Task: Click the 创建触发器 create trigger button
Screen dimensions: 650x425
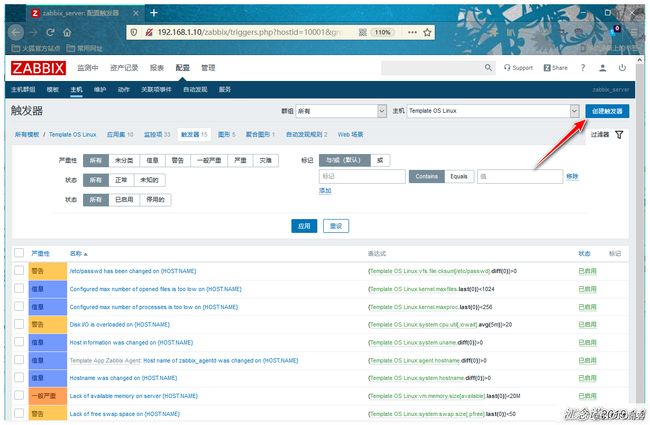Action: pyautogui.click(x=607, y=111)
